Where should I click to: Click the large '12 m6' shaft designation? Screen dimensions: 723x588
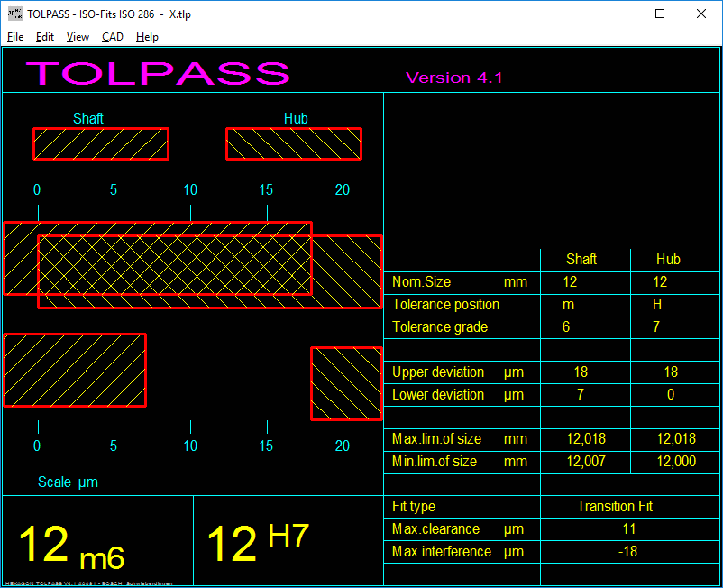click(71, 547)
